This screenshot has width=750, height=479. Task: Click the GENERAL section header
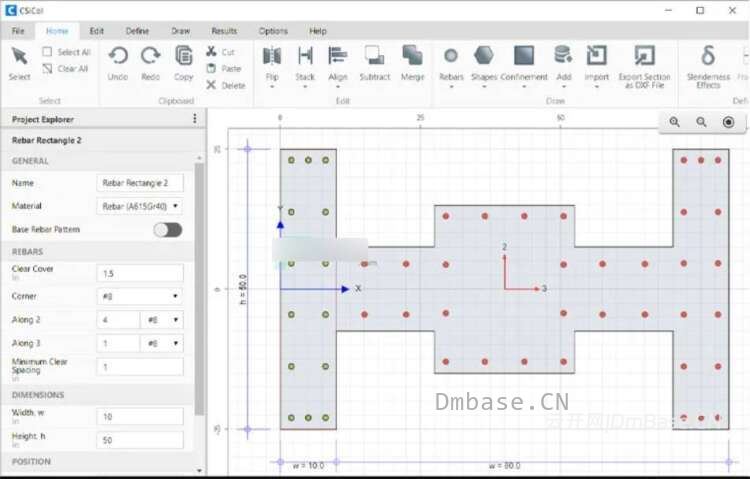[x=30, y=161]
